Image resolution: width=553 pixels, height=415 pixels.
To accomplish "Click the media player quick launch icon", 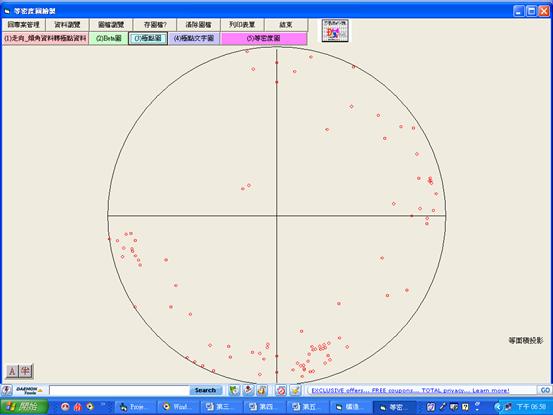I will (90, 407).
